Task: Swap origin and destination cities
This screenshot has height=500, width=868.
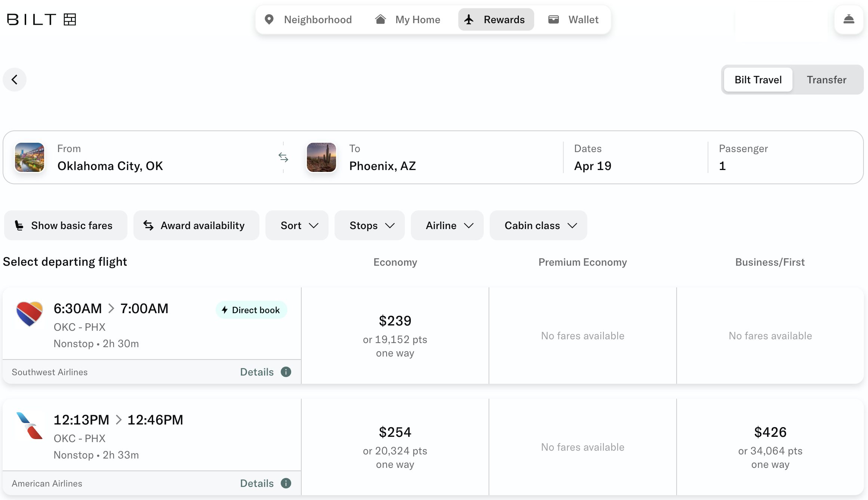Action: coord(283,158)
